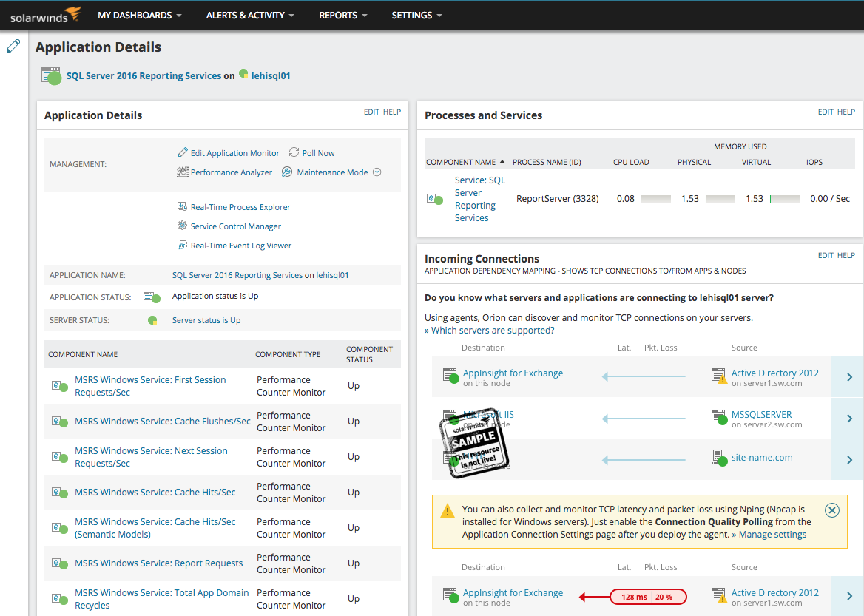Click the yellow warning triangle in the Nping notice

tap(448, 511)
